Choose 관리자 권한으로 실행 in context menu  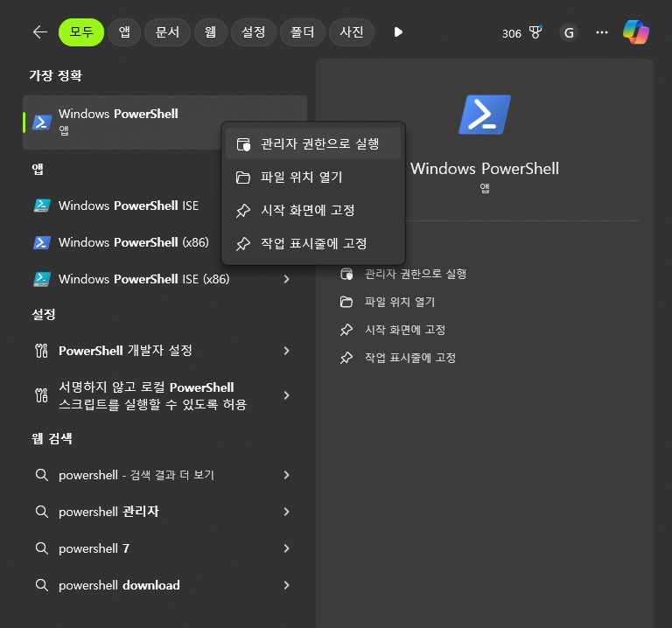pos(313,144)
